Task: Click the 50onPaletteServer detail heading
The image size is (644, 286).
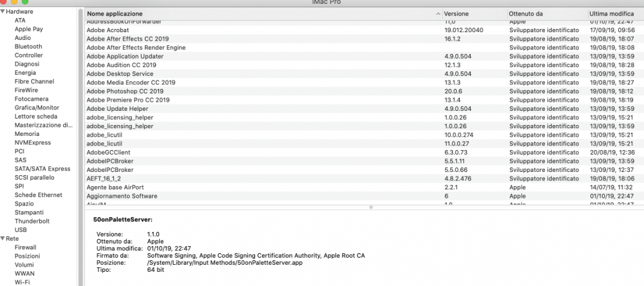Action: coord(123,220)
